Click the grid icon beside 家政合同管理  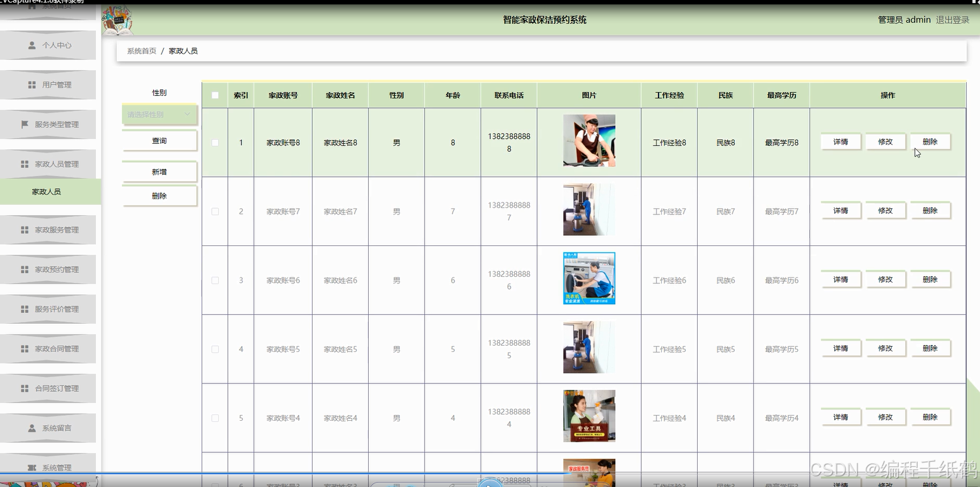point(25,349)
